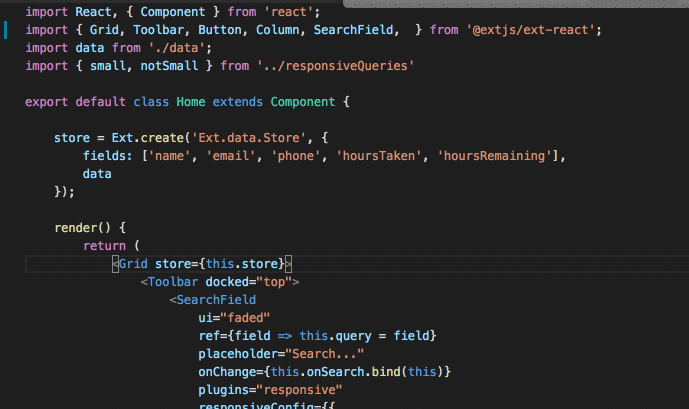Click onSearch in the onChange handler

click(x=335, y=372)
